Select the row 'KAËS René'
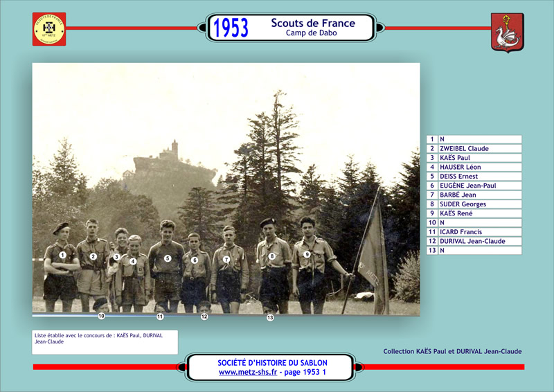This screenshot has height=392, width=554. point(474,213)
